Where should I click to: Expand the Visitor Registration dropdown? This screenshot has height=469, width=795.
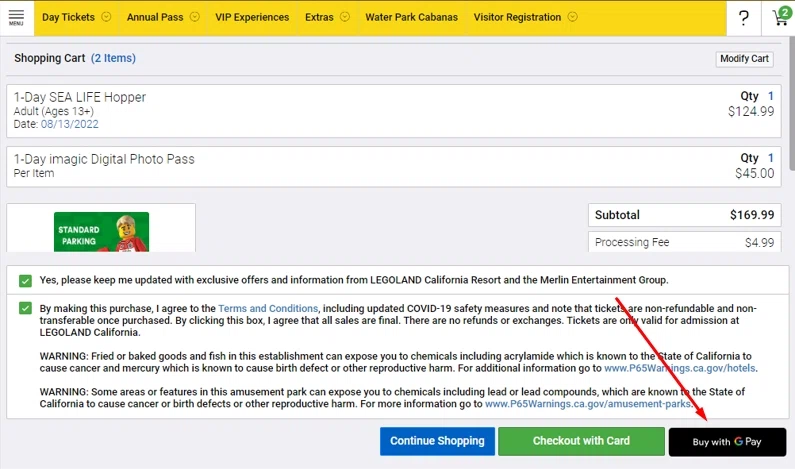pyautogui.click(x=525, y=17)
